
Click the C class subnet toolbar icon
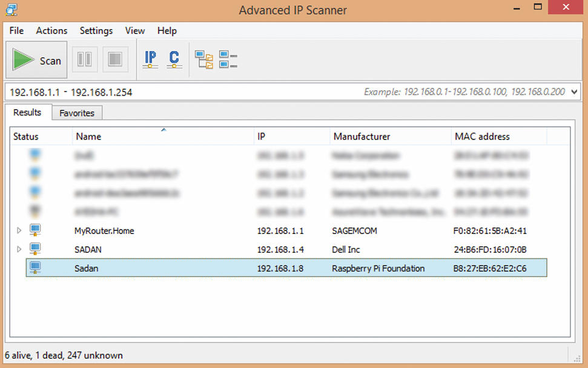174,59
